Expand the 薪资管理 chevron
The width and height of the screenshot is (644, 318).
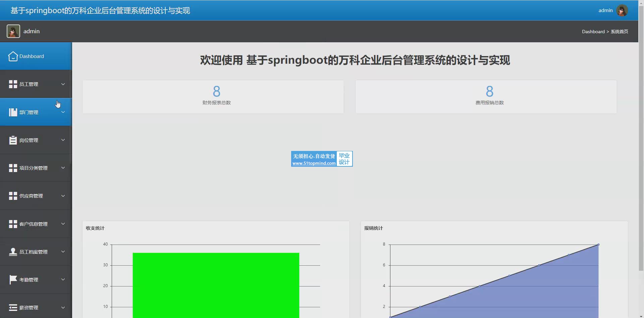pyautogui.click(x=63, y=308)
